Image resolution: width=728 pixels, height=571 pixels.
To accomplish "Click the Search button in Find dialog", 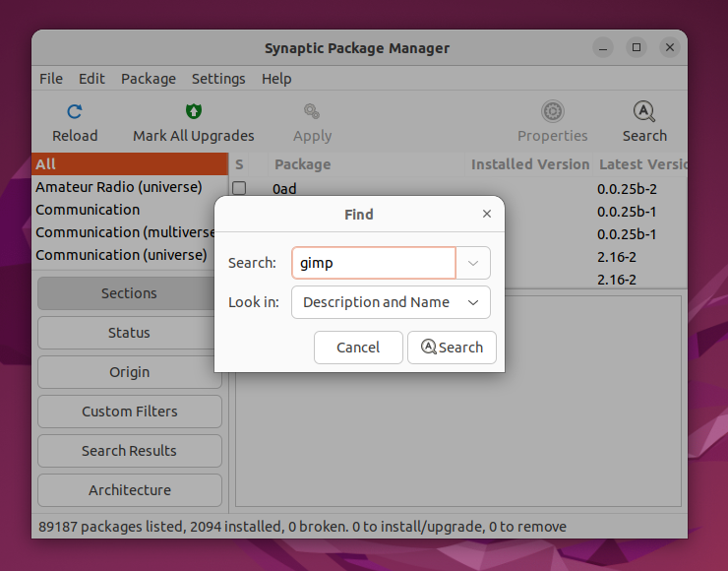I will 452,348.
